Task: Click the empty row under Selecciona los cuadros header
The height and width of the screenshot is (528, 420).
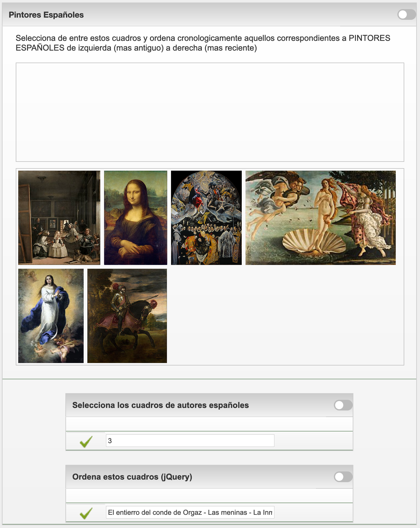Action: tap(209, 424)
